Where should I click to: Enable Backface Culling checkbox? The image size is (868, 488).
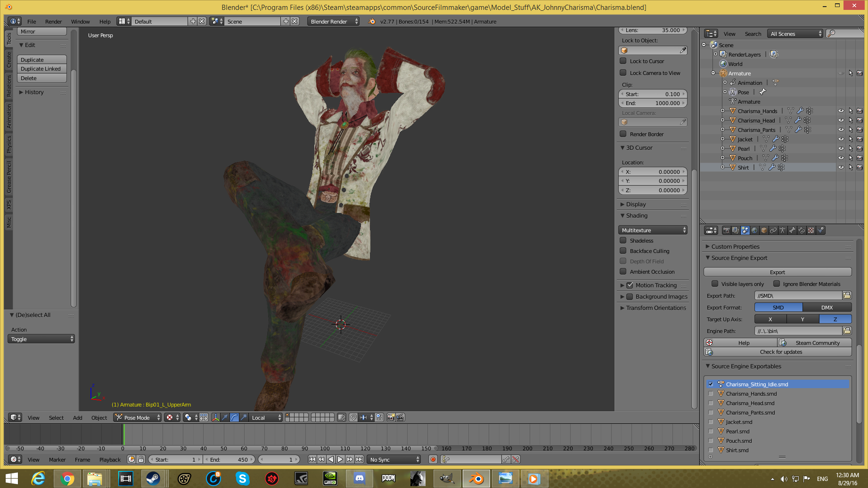point(623,251)
